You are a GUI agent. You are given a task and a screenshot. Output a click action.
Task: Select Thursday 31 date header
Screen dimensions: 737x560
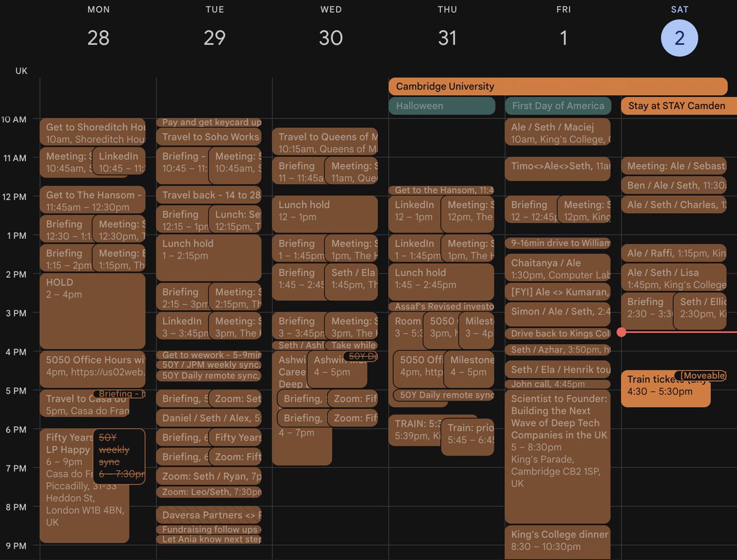[447, 37]
